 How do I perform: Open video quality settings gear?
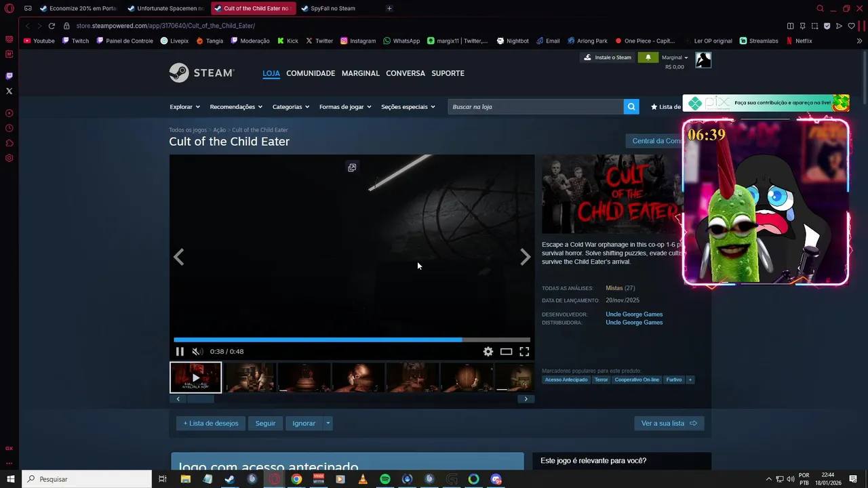[x=488, y=351]
